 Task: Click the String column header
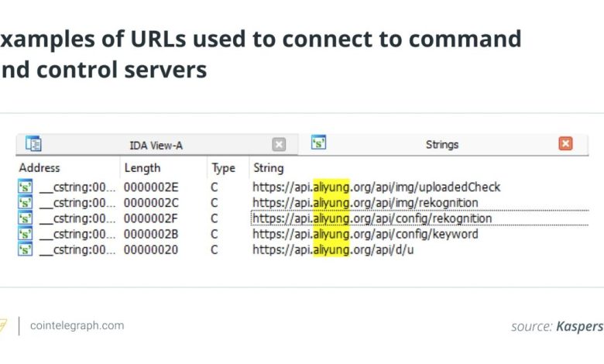268,167
